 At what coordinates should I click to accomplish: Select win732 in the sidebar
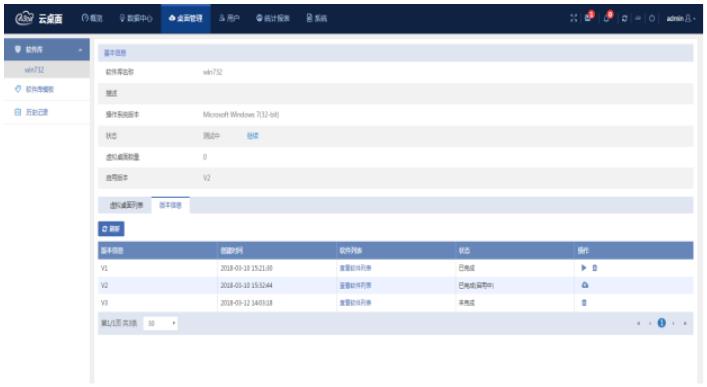click(x=47, y=69)
